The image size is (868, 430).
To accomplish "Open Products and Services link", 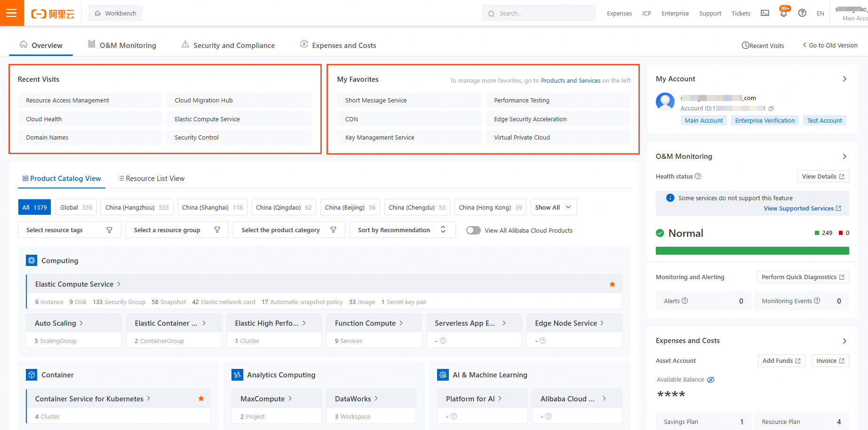I will (571, 80).
